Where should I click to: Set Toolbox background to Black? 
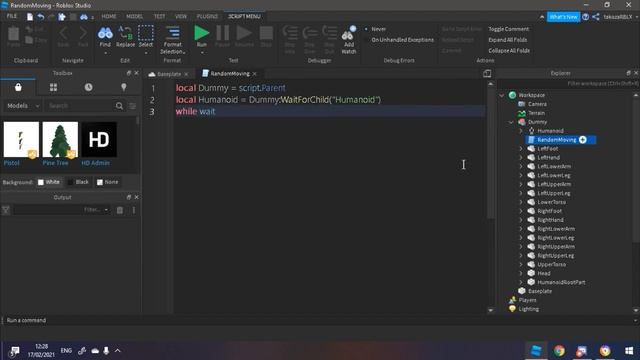click(x=78, y=182)
